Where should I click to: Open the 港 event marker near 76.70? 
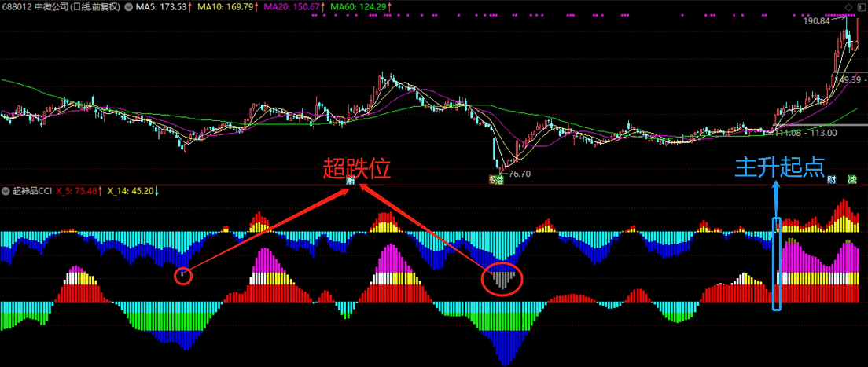(x=499, y=179)
